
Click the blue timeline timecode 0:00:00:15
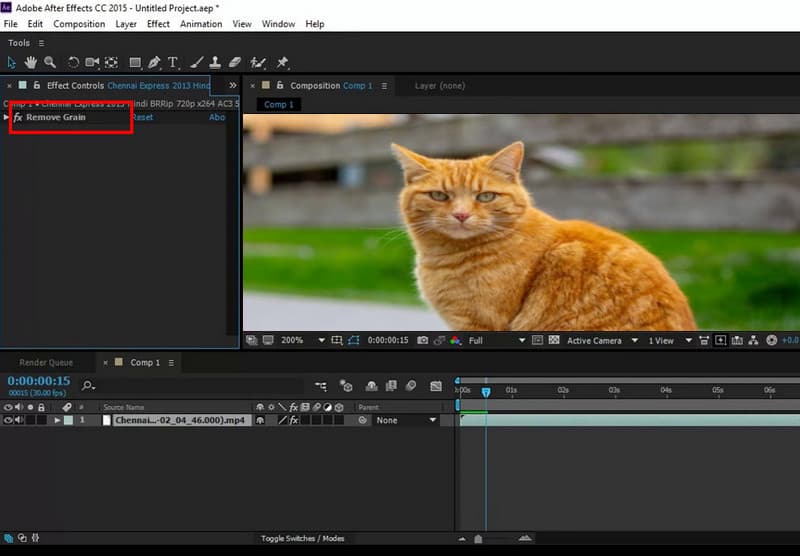click(x=39, y=381)
